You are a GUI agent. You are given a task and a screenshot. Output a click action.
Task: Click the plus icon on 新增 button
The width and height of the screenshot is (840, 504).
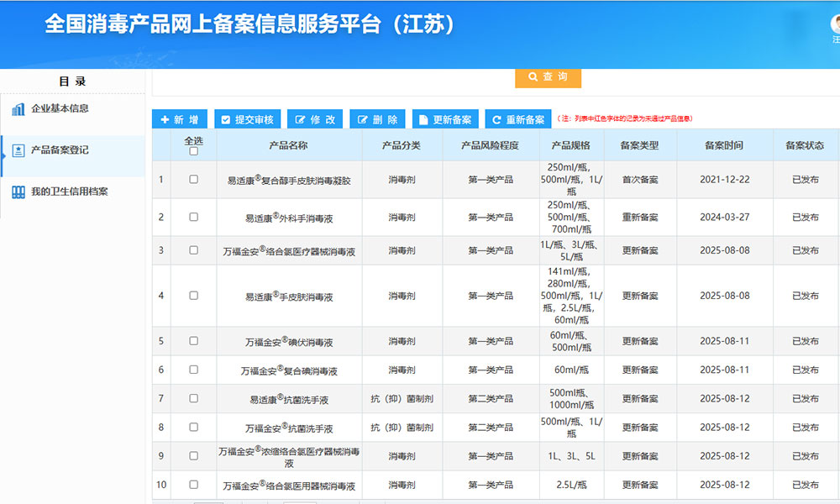click(167, 118)
